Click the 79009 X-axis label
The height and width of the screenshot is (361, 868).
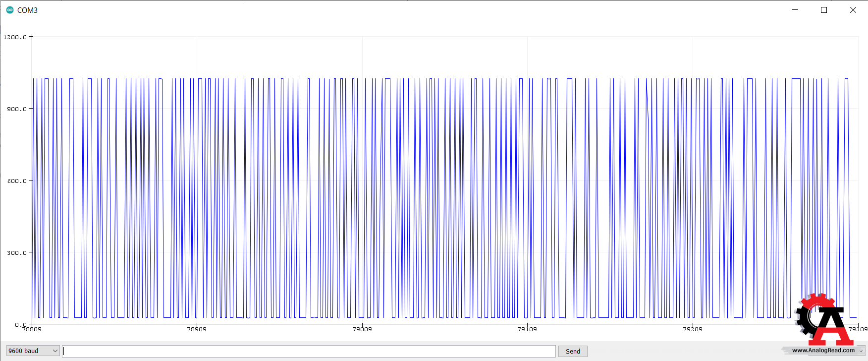[362, 329]
